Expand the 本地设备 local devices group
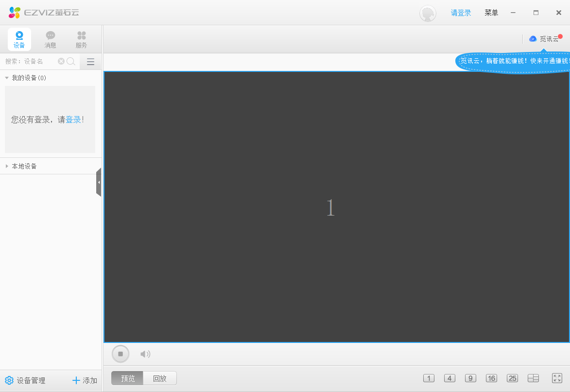Viewport: 570px width, 392px height. [x=7, y=166]
